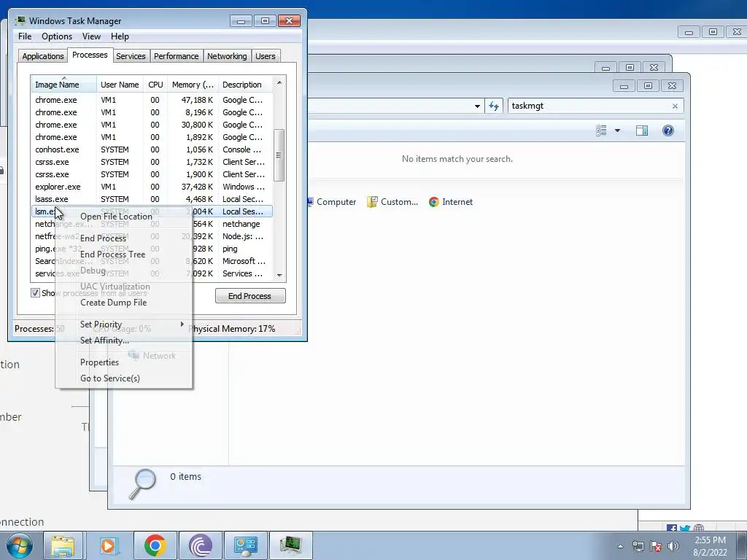Viewport: 747px width, 560px height.
Task: Select the conhost.exe process row
Action: [152, 149]
